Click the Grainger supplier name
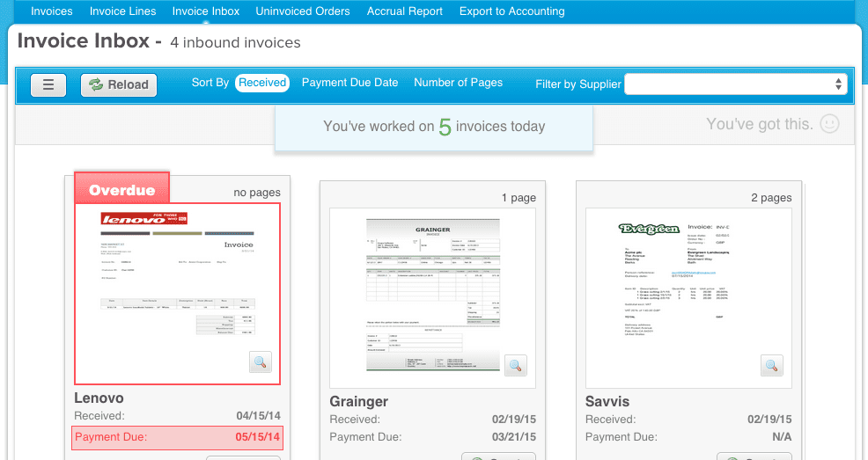The height and width of the screenshot is (460, 868). [x=358, y=401]
